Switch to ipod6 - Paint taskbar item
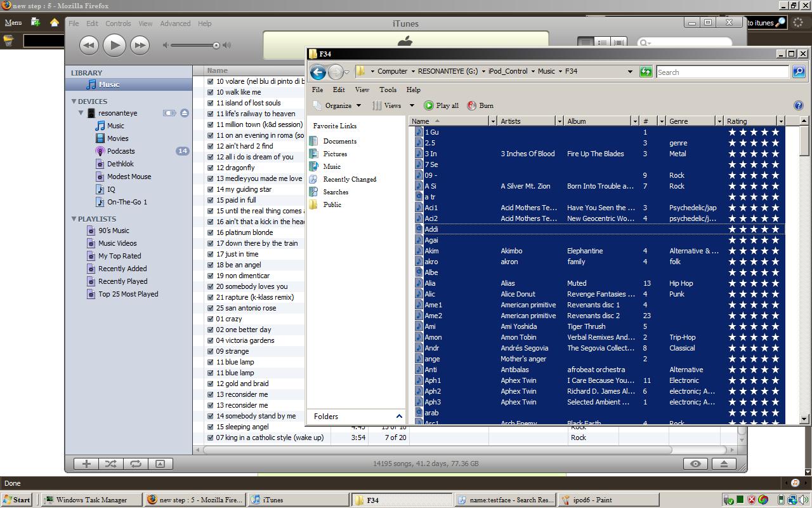The width and height of the screenshot is (812, 508). pos(608,500)
